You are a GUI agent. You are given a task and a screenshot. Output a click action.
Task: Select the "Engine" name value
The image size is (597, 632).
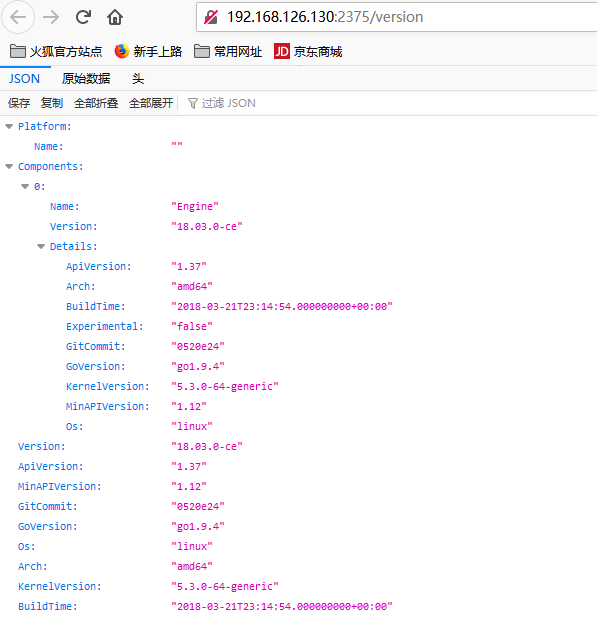coord(195,206)
